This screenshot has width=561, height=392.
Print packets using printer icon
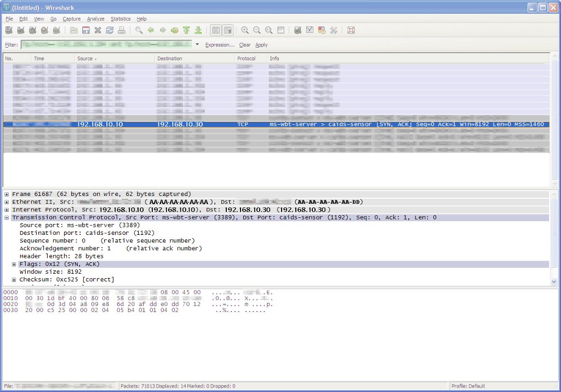click(x=122, y=31)
